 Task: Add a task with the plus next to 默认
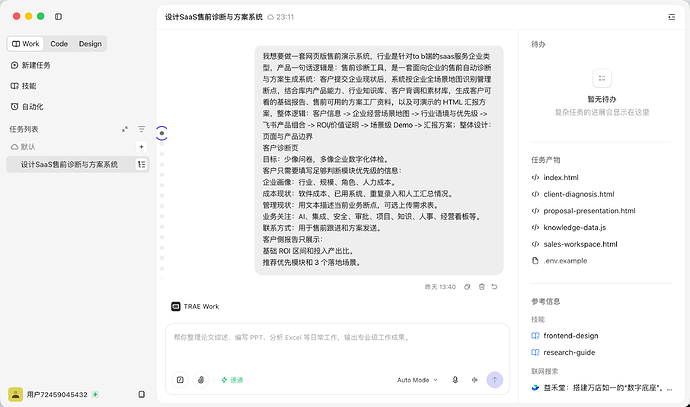pyautogui.click(x=141, y=147)
